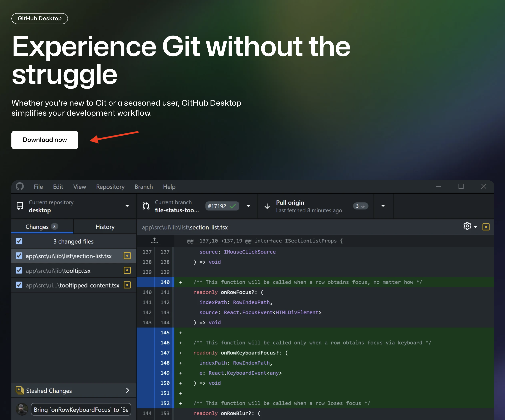The image size is (505, 420).
Task: Select tooltipped-content.tsx in changed files list
Action: pyautogui.click(x=74, y=285)
